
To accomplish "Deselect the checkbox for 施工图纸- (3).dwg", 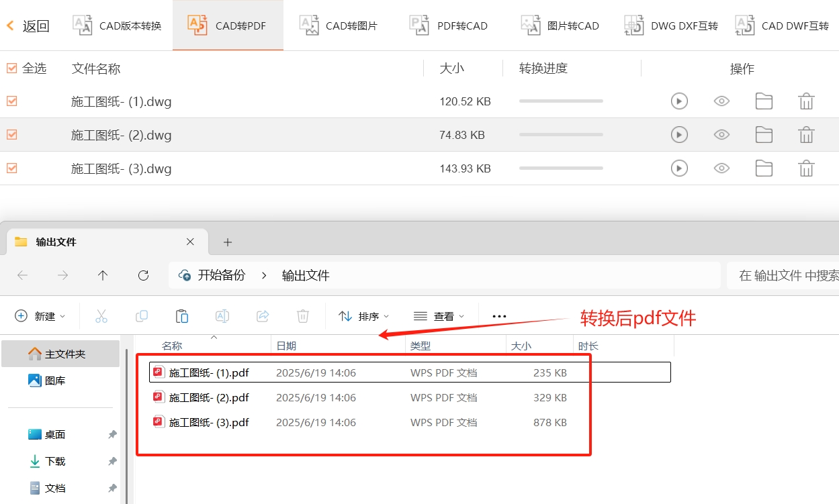I will (x=11, y=168).
